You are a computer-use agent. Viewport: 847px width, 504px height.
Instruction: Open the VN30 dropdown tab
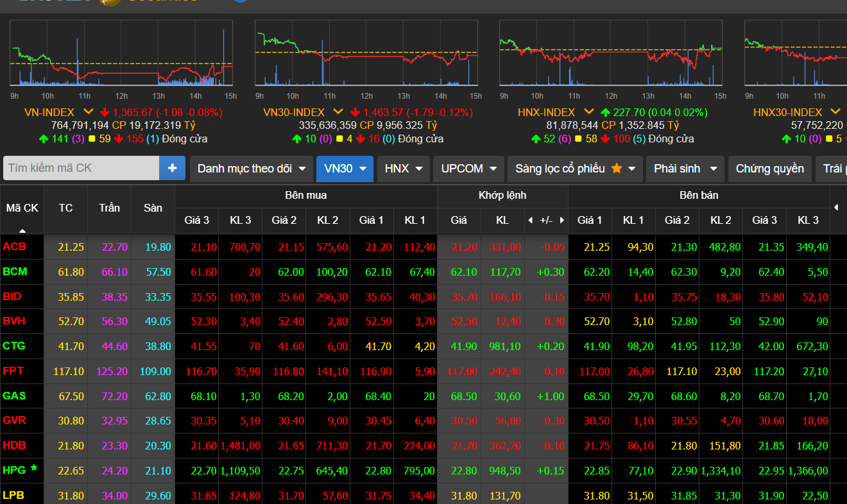pos(345,169)
